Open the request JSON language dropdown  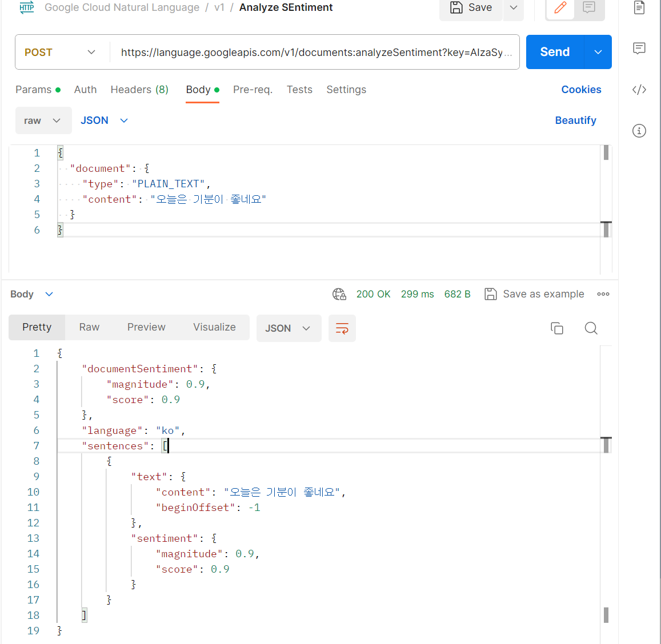pyautogui.click(x=104, y=120)
